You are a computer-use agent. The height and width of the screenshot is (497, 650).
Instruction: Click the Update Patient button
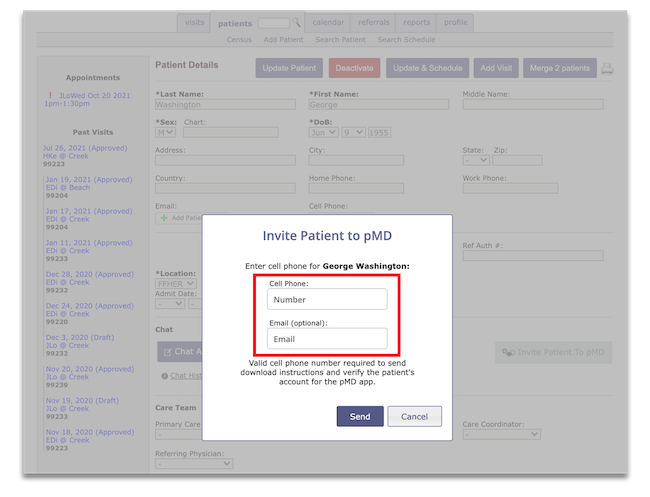(x=289, y=68)
